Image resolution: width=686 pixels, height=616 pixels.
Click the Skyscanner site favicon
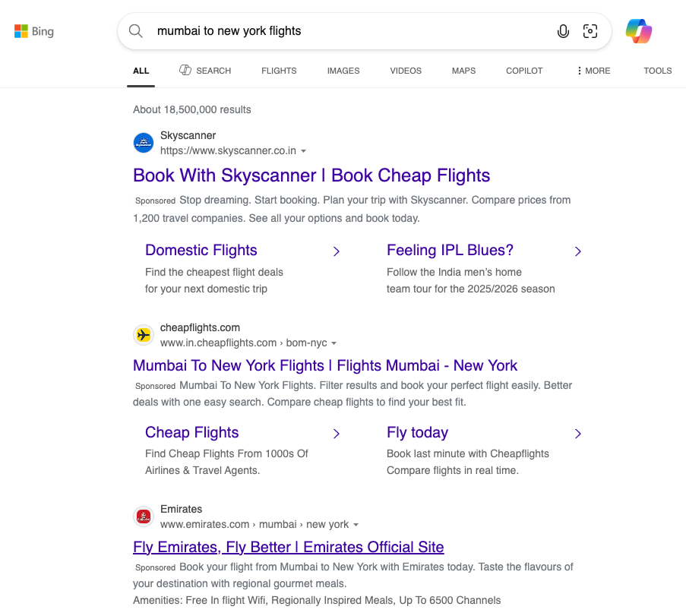(144, 143)
